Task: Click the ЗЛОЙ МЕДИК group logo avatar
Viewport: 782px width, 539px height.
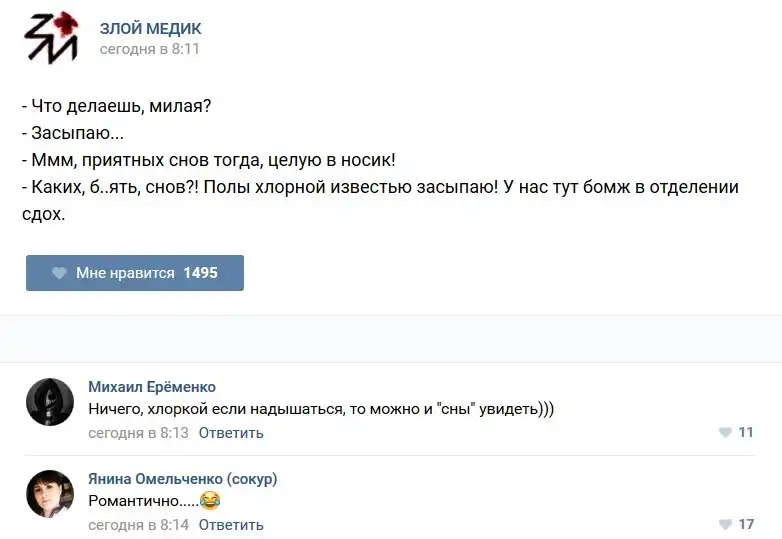Action: point(50,38)
